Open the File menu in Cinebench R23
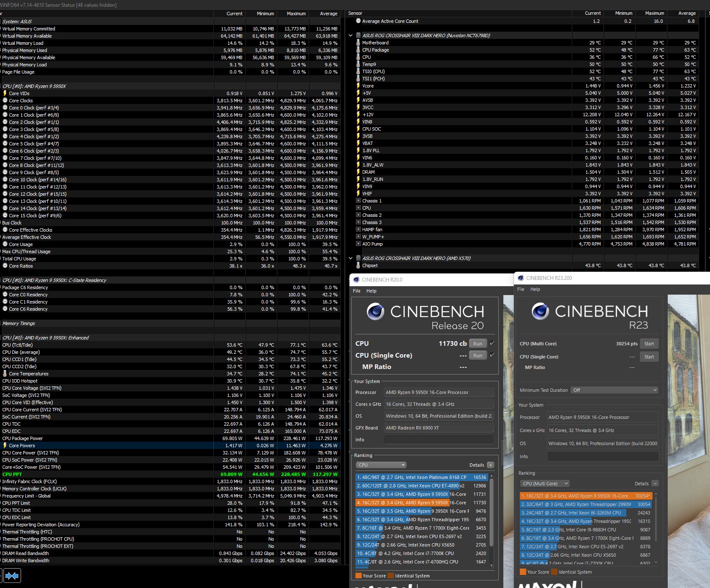Screen dimensions: 710x588 click(521, 289)
